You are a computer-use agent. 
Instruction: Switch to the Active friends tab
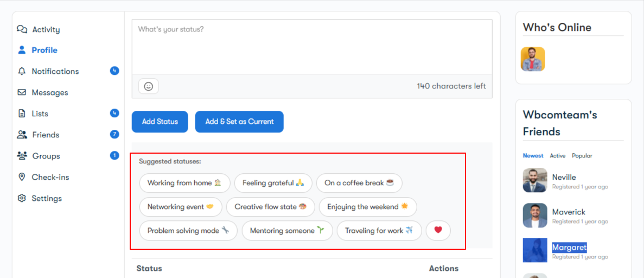tap(557, 156)
